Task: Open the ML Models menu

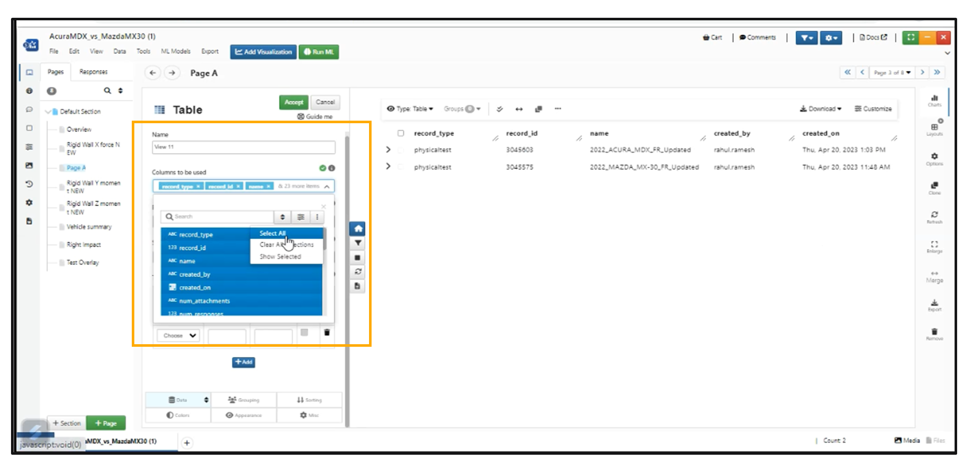Action: point(175,51)
